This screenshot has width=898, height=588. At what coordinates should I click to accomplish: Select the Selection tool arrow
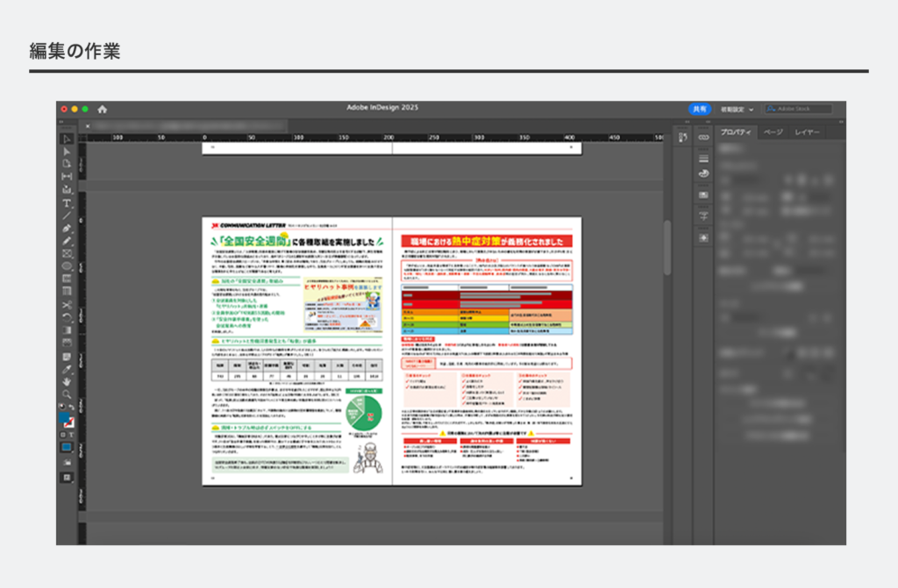(x=67, y=138)
